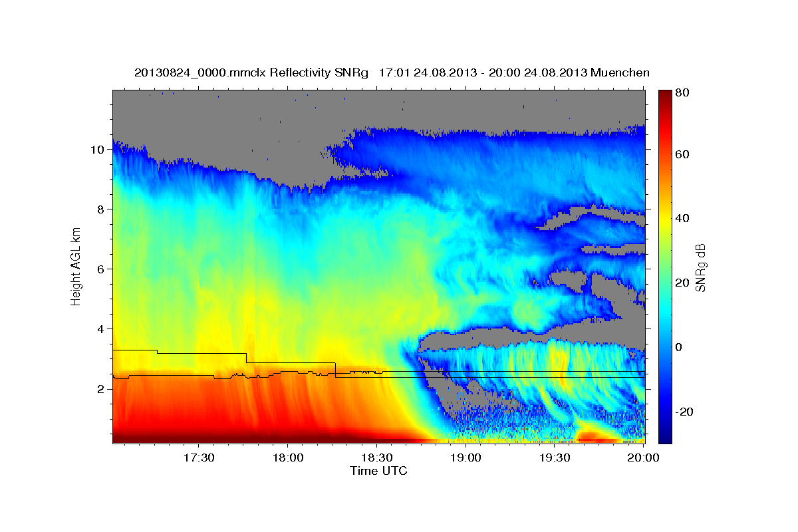Click the colorbar value label 60
The width and height of the screenshot is (798, 532).
tap(683, 154)
